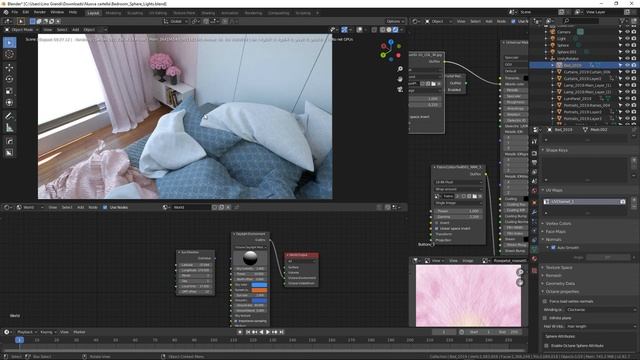Select the Rotate tool in the viewport toolbar
The width and height of the screenshot is (640, 360).
(9, 79)
